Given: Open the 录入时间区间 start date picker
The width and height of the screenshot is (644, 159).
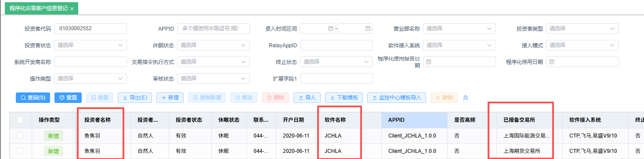Looking at the screenshot, I should coord(318,28).
